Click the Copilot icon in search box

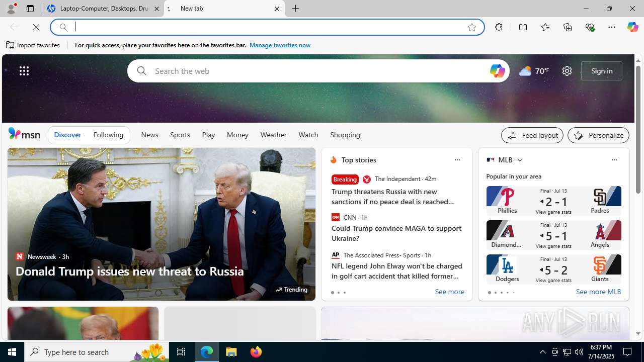click(x=497, y=71)
